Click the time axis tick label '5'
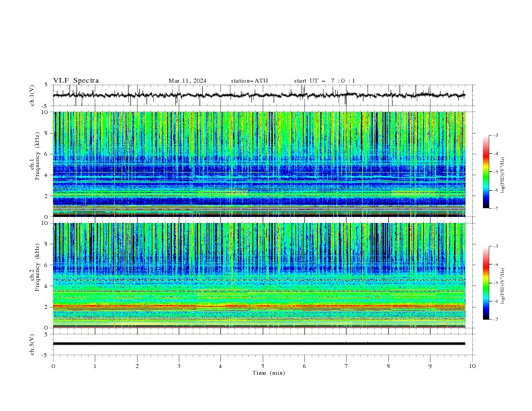 [x=263, y=366]
